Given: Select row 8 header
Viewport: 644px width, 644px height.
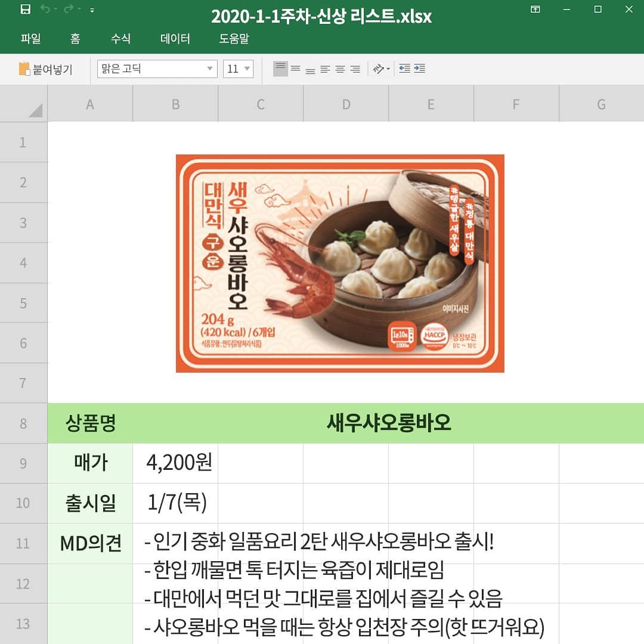Looking at the screenshot, I should click(23, 423).
